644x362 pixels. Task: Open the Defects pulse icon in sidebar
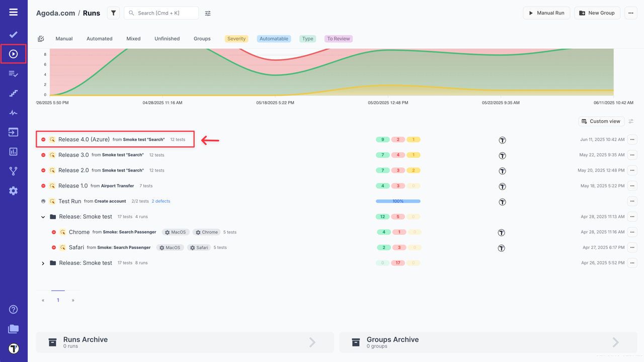13,112
